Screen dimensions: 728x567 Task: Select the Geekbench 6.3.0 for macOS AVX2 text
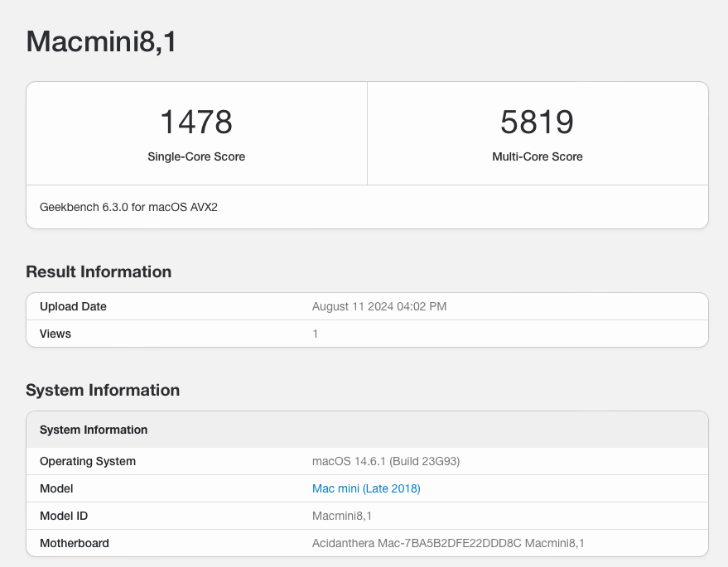pos(128,207)
